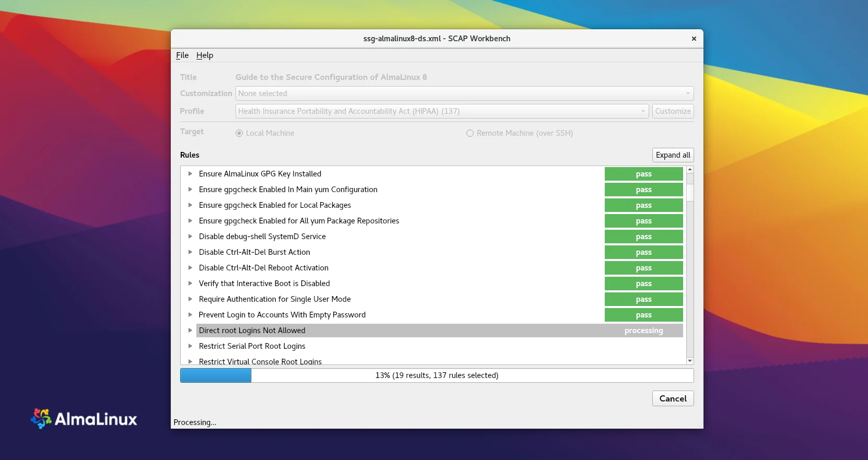Open the Customization dropdown
The width and height of the screenshot is (868, 460).
tap(464, 93)
